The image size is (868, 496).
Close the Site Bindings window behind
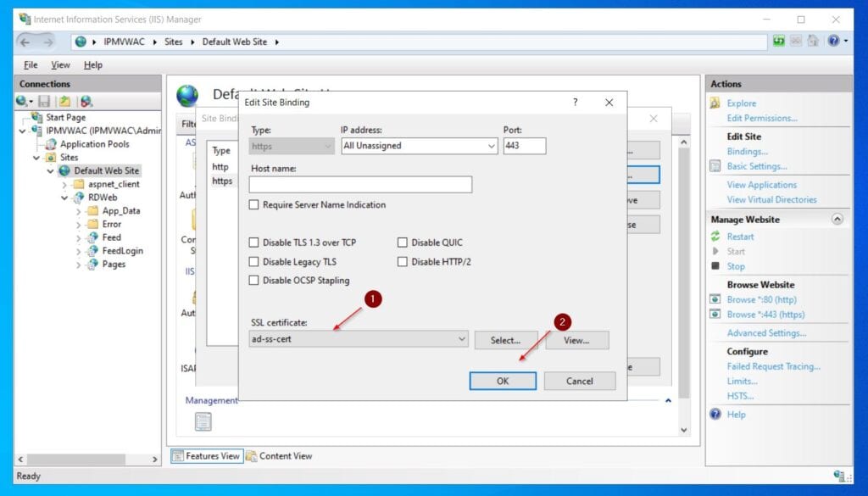click(654, 119)
